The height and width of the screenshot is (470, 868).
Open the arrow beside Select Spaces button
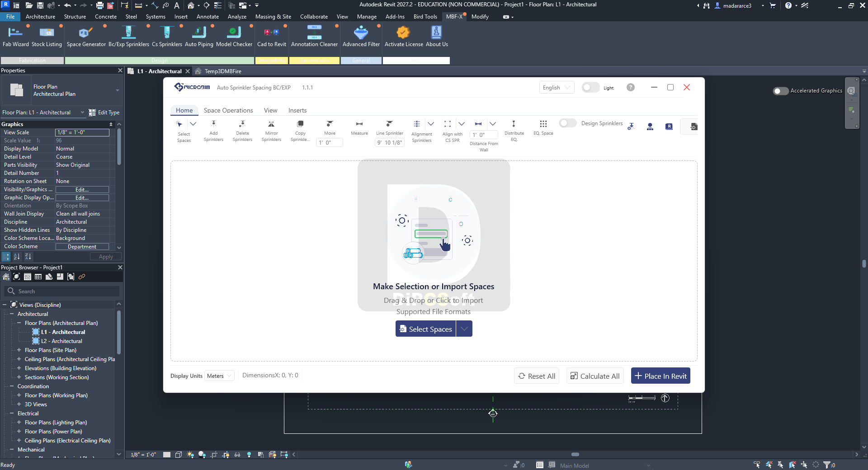point(464,329)
